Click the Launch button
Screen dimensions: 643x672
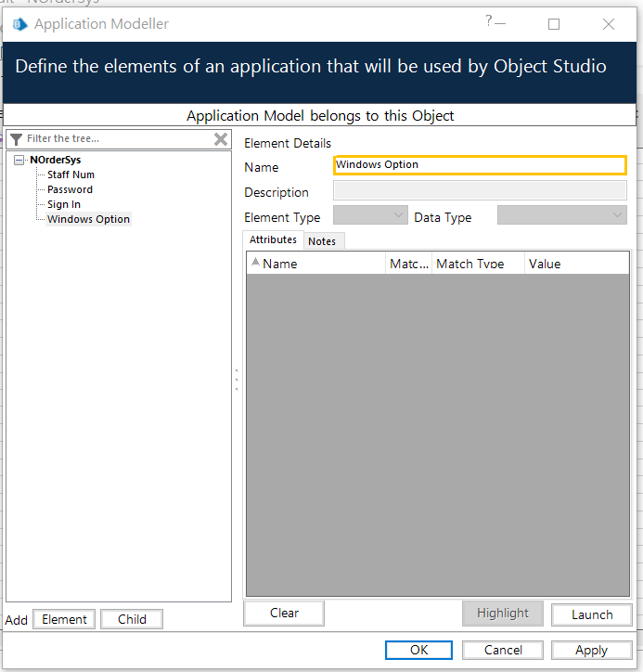tap(592, 615)
